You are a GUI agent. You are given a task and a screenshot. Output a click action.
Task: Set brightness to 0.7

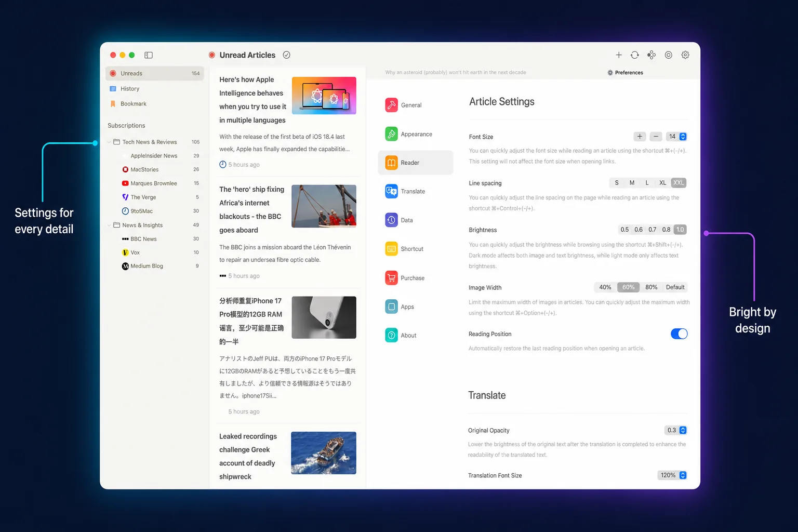point(653,230)
